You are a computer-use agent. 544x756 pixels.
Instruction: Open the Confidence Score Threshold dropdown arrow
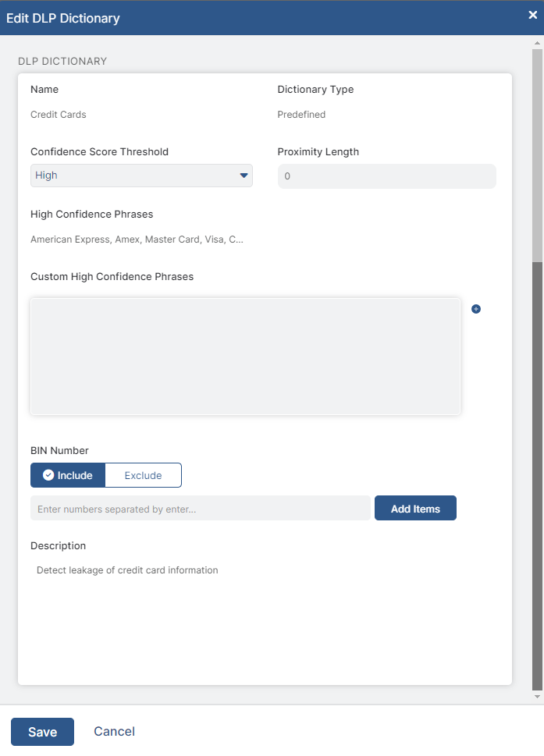pos(243,176)
